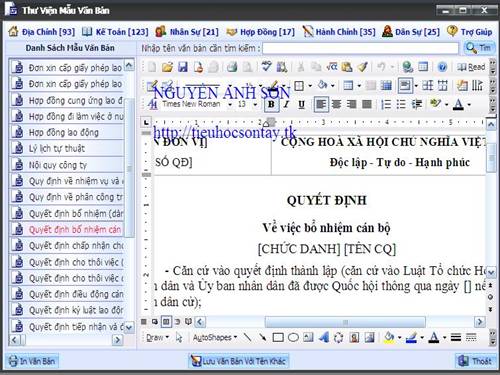
Task: Click the document search input field
Action: 361,48
